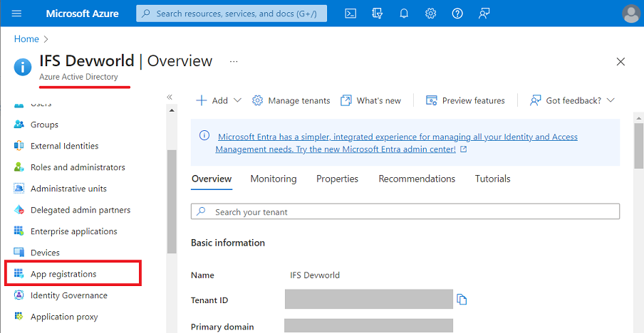This screenshot has height=333, width=644.
Task: Click the sidebar scrollbar up arrow
Action: [x=172, y=110]
